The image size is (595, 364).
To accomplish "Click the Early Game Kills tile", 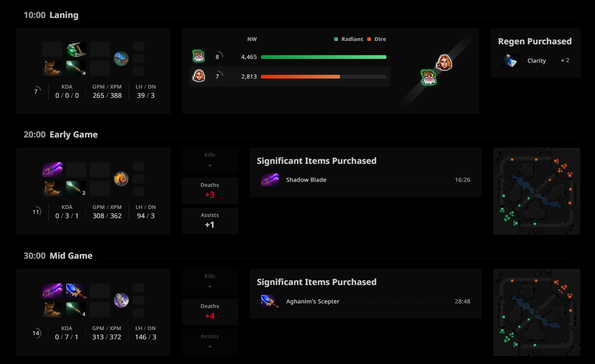I will tap(210, 160).
